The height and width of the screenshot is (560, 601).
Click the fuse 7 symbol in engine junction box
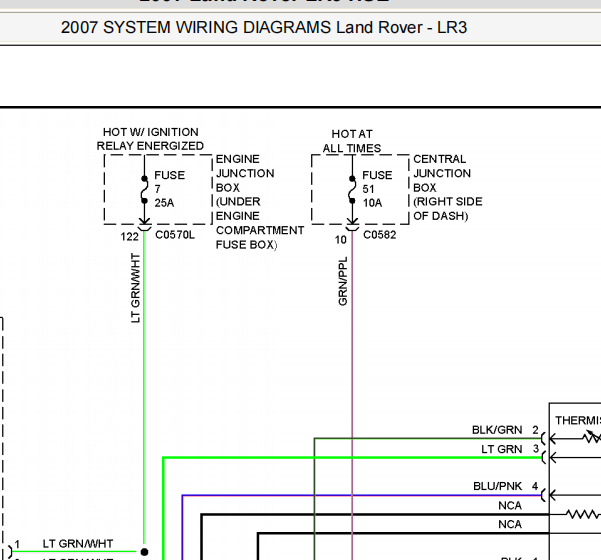pyautogui.click(x=145, y=190)
